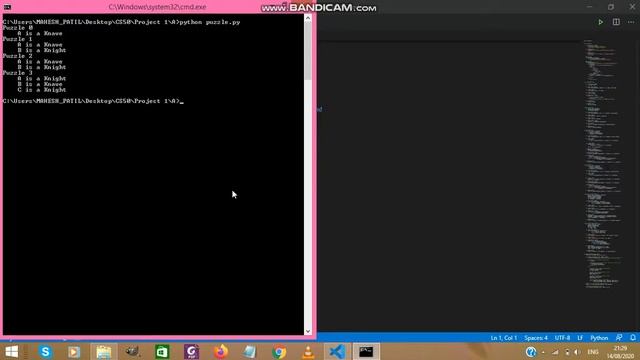Switch to the cmd.exe taskbar button
Screen dimensions: 640x360
coord(366,351)
